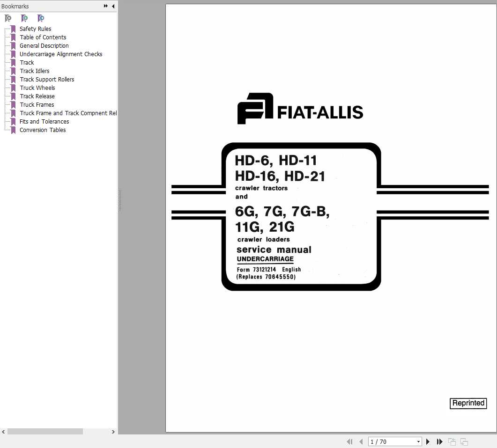The width and height of the screenshot is (497, 448).
Task: Click the 'service manual' text on cover
Action: coord(274,250)
